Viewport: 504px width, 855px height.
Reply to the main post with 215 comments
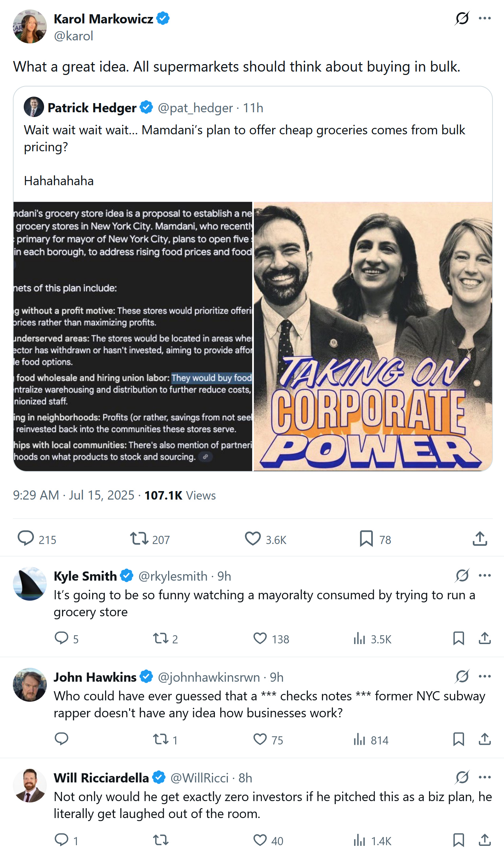(x=26, y=539)
